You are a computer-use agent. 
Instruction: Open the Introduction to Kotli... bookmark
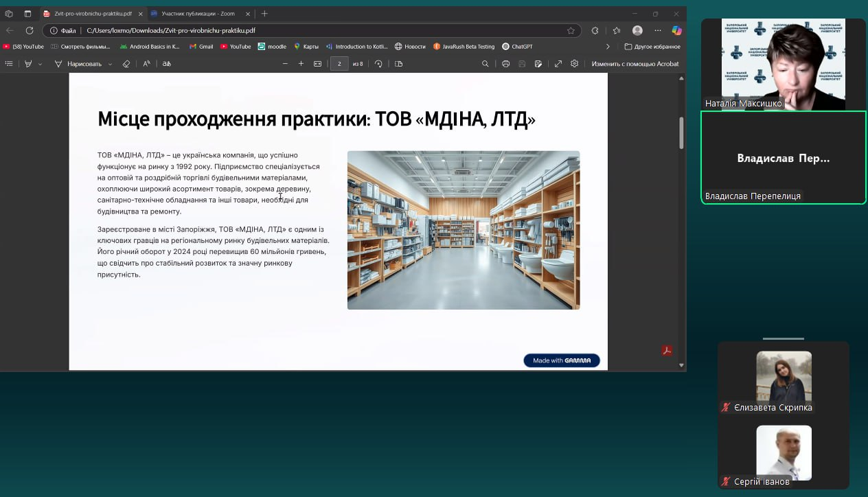point(357,47)
